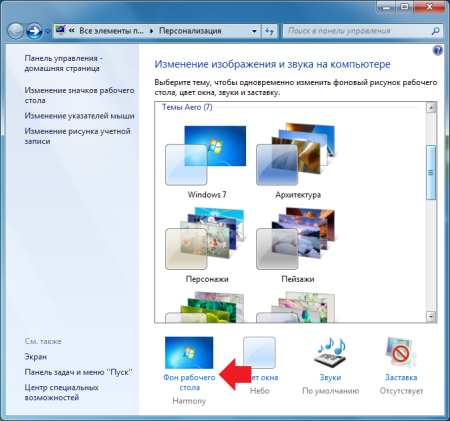Image resolution: width=450 pixels, height=421 pixels.
Task: Click the blue help question mark icon
Action: [x=437, y=50]
